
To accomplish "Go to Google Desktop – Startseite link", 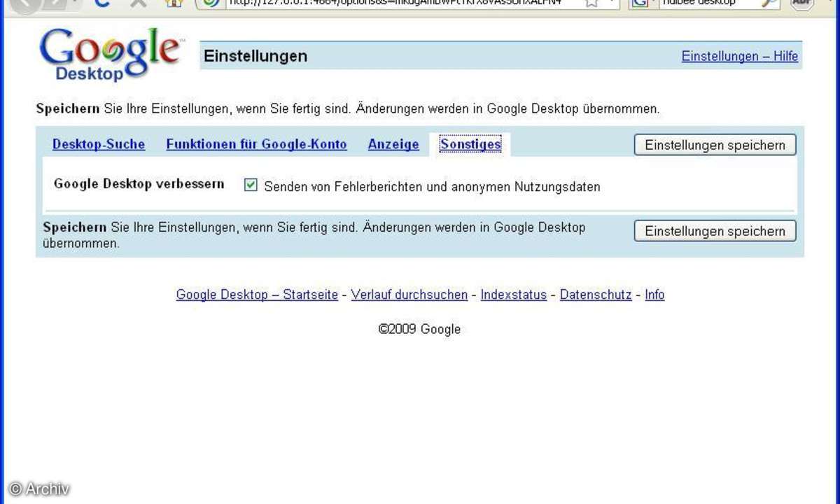I will 257,295.
